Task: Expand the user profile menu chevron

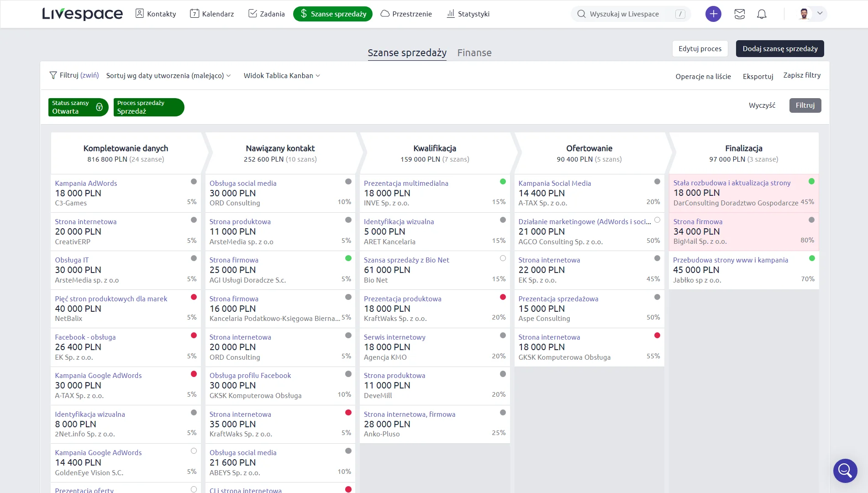Action: tap(820, 14)
